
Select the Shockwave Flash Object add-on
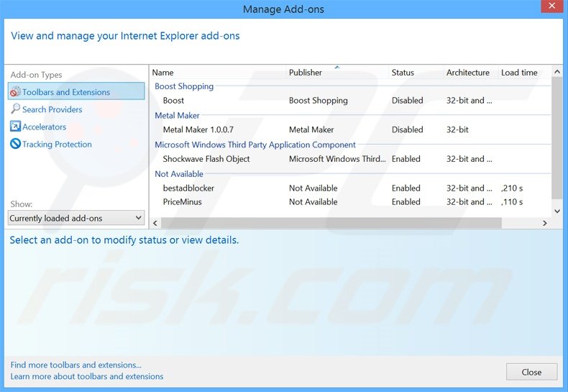click(351, 159)
